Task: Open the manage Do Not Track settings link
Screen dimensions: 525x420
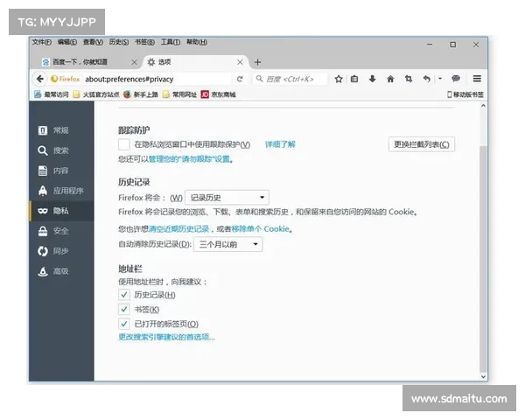Action: click(190, 158)
